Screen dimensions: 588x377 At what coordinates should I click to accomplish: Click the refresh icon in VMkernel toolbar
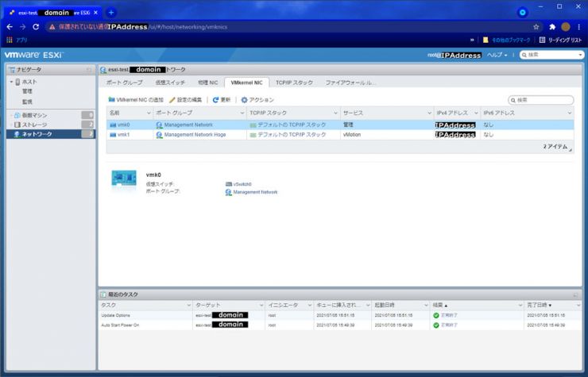[x=215, y=100]
